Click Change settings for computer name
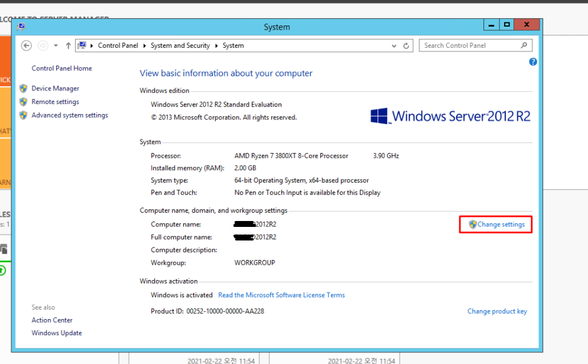Viewport: 588px width, 364px height. 501,225
